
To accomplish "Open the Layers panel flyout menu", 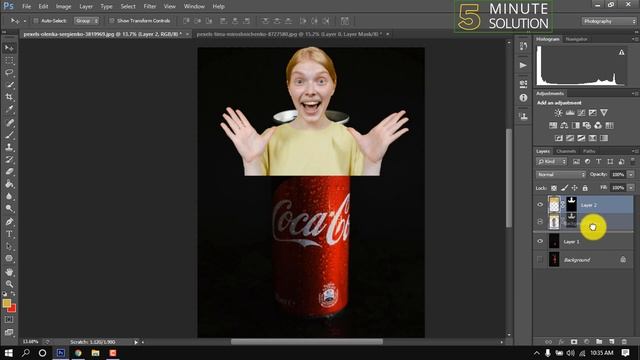I will pyautogui.click(x=635, y=151).
